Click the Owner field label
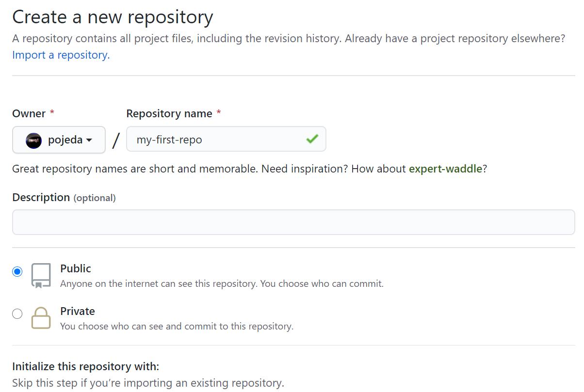Image resolution: width=584 pixels, height=392 pixels. 29,113
